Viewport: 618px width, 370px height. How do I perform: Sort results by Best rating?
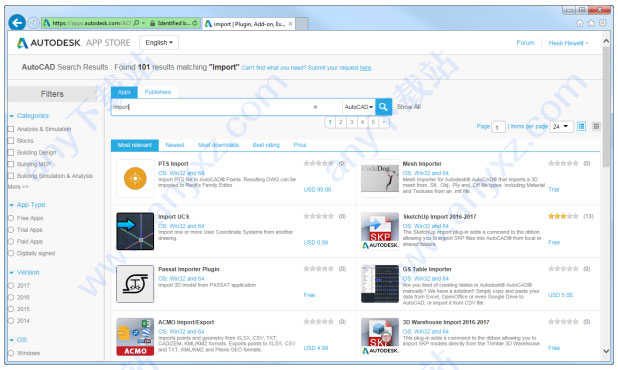pyautogui.click(x=266, y=145)
